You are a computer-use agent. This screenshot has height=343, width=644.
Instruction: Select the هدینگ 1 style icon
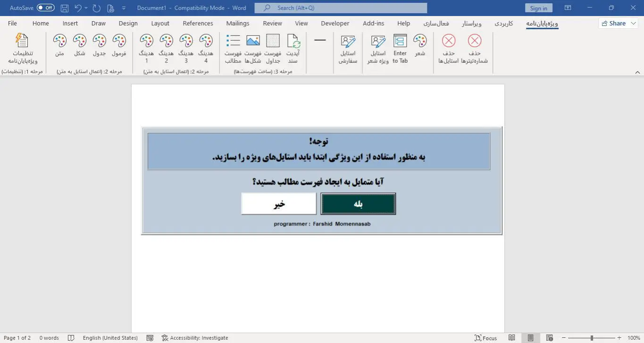click(146, 47)
